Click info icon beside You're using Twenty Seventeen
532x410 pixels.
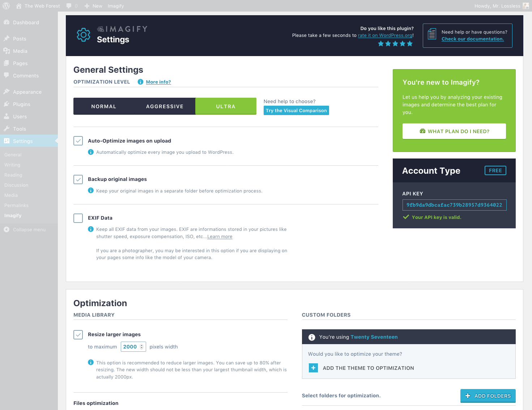[312, 337]
